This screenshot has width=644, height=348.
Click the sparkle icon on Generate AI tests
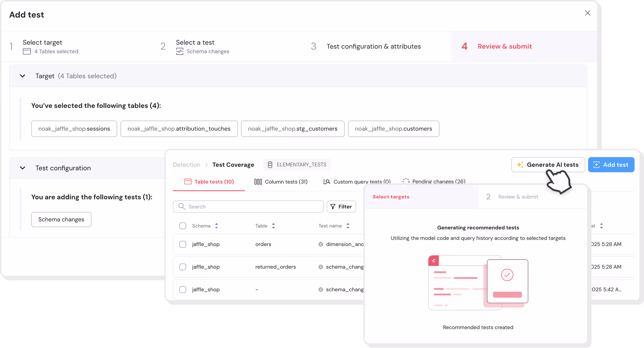(520, 165)
